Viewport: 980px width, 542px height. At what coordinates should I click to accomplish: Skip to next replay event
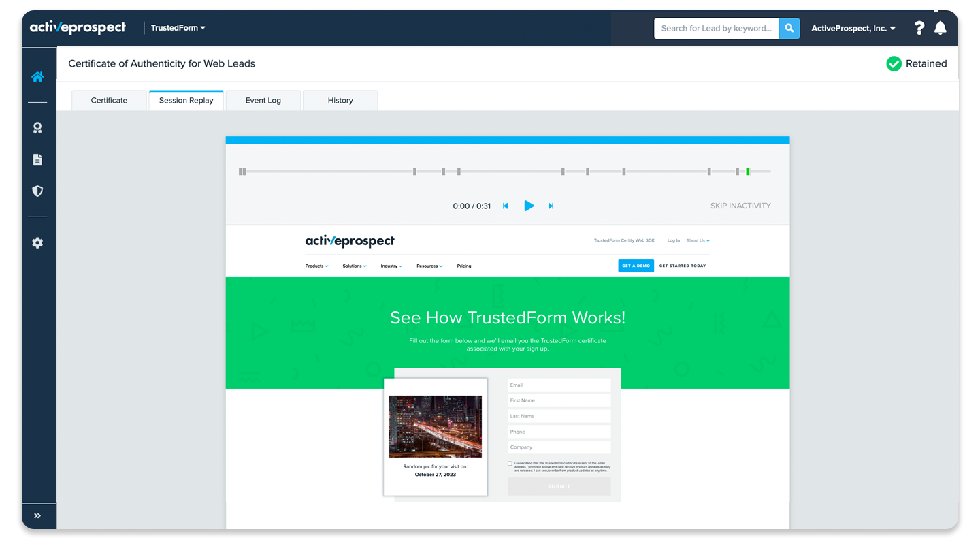(551, 206)
